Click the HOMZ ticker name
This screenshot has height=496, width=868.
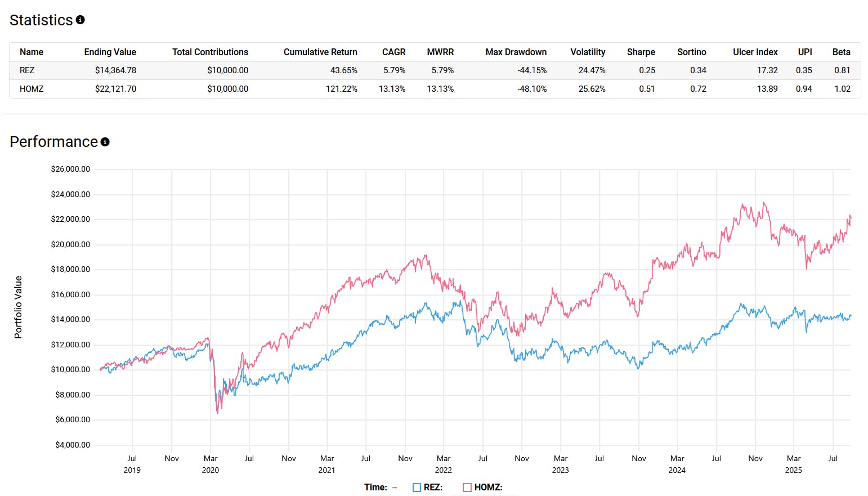[x=31, y=88]
